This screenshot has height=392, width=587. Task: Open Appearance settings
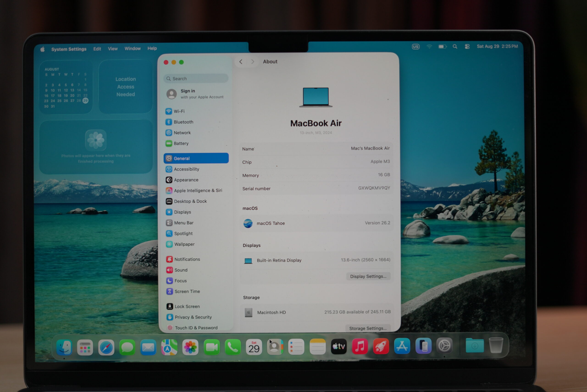coord(196,180)
